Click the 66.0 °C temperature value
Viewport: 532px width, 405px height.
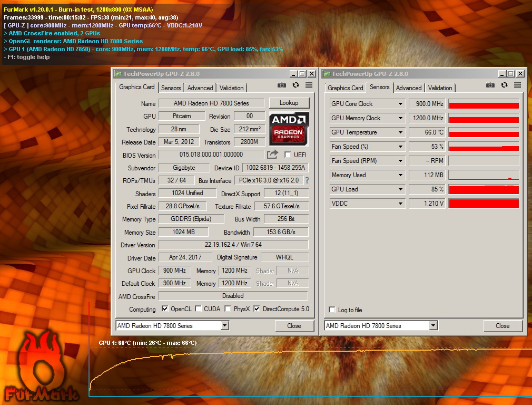point(427,132)
